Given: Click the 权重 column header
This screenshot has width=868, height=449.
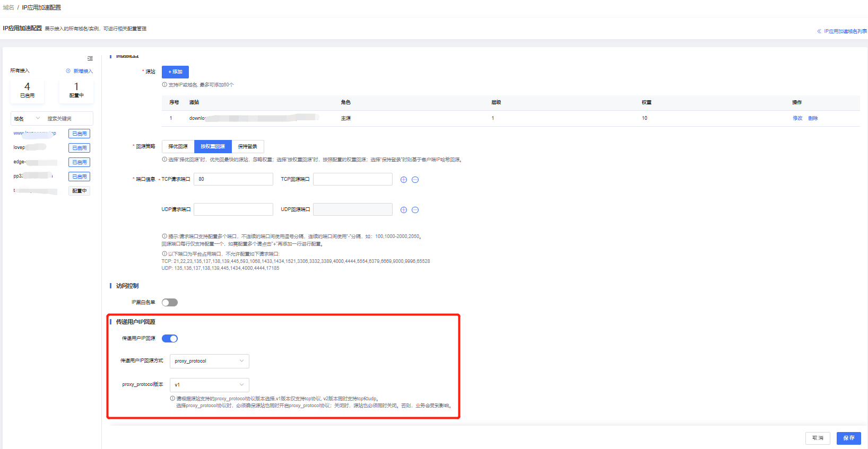Looking at the screenshot, I should (647, 102).
